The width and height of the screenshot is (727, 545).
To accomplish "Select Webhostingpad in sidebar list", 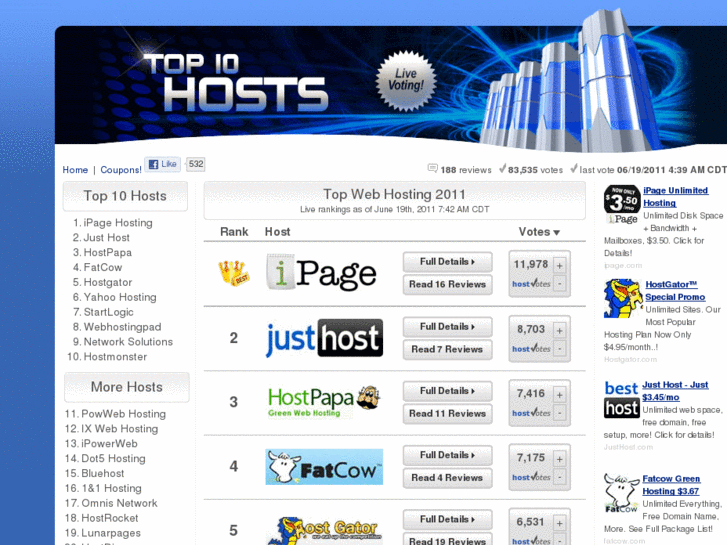I will tap(122, 327).
